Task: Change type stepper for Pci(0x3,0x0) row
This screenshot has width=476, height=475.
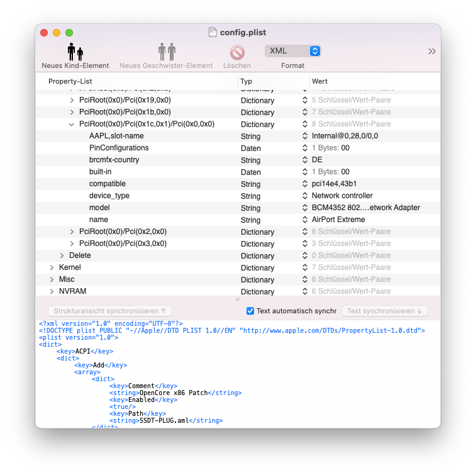Action: click(305, 243)
